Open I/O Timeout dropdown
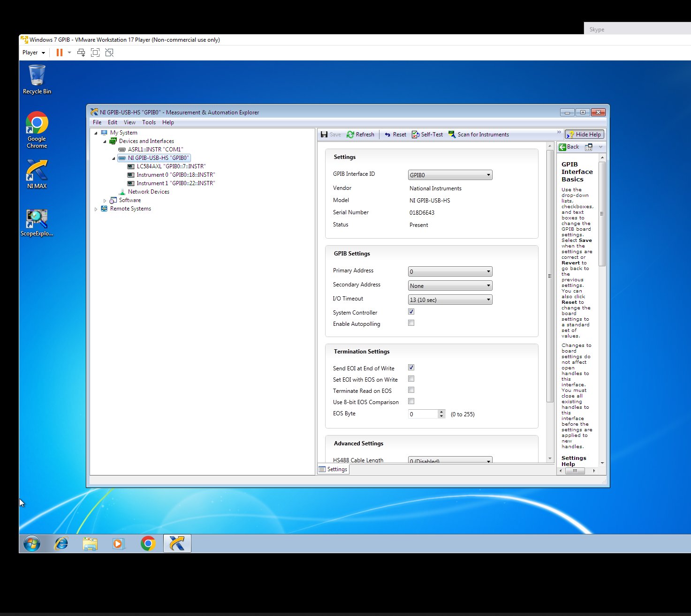This screenshot has height=616, width=691. 450,300
